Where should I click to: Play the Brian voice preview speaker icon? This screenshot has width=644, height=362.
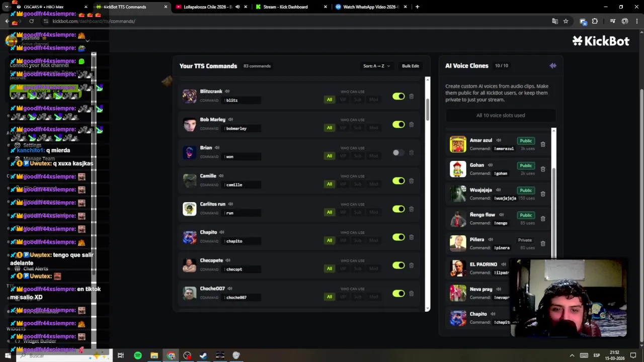pos(217,148)
